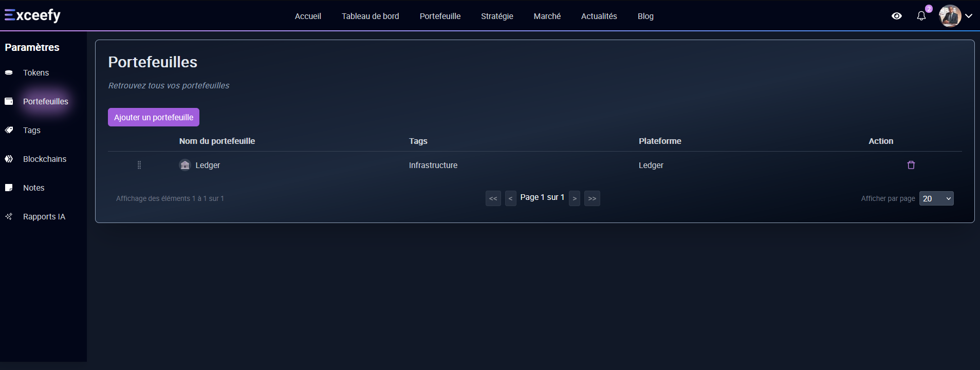Click the profile avatar picture
980x370 pixels.
pyautogui.click(x=950, y=16)
